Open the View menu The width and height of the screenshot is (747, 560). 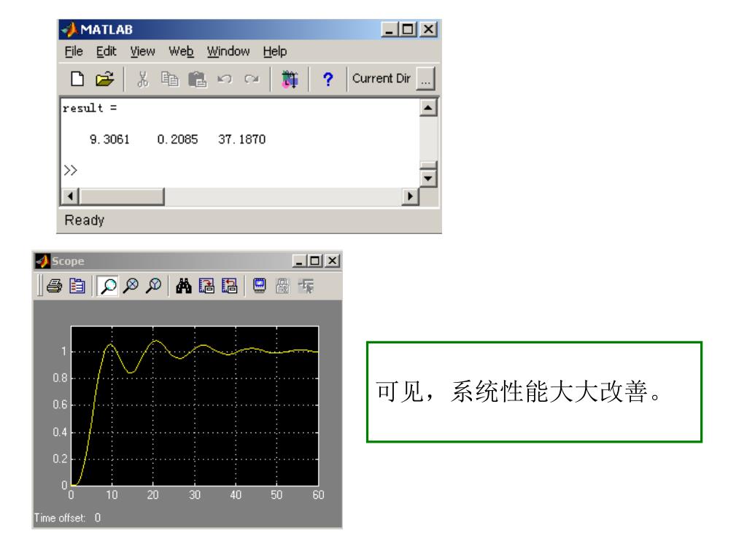[142, 52]
